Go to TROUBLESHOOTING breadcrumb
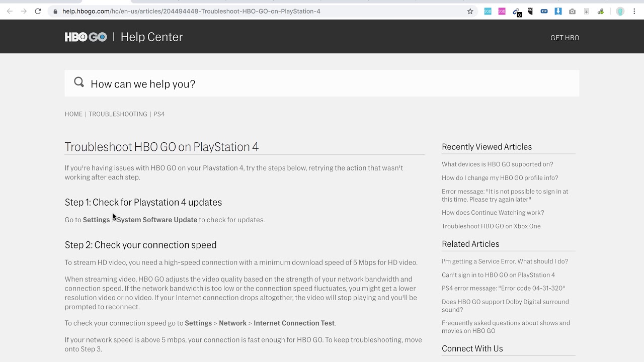This screenshot has width=644, height=362. point(118,114)
